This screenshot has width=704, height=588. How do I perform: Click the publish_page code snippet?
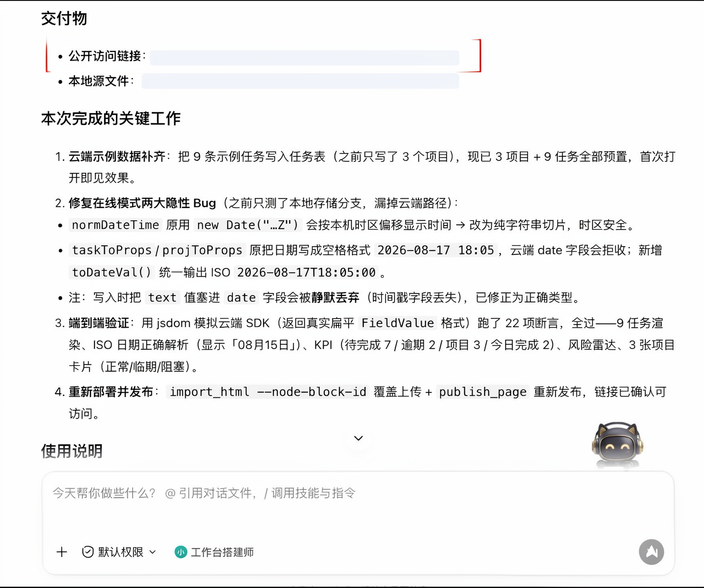[483, 392]
